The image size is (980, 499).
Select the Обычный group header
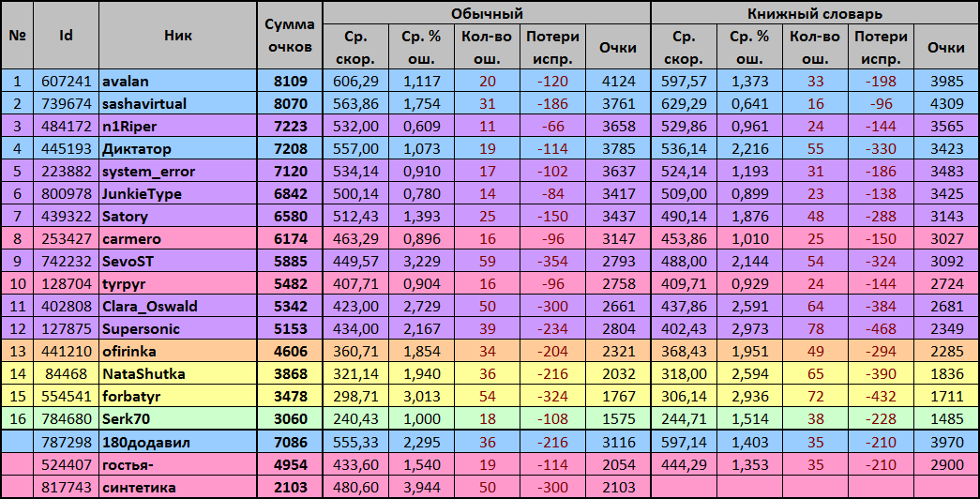click(487, 13)
